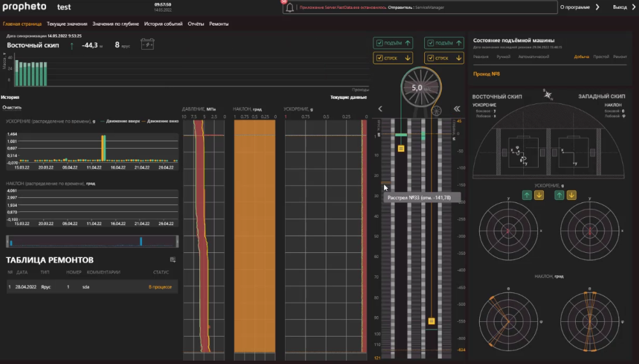Collapse panel with the double left chevron
The height and width of the screenshot is (364, 639).
[457, 109]
